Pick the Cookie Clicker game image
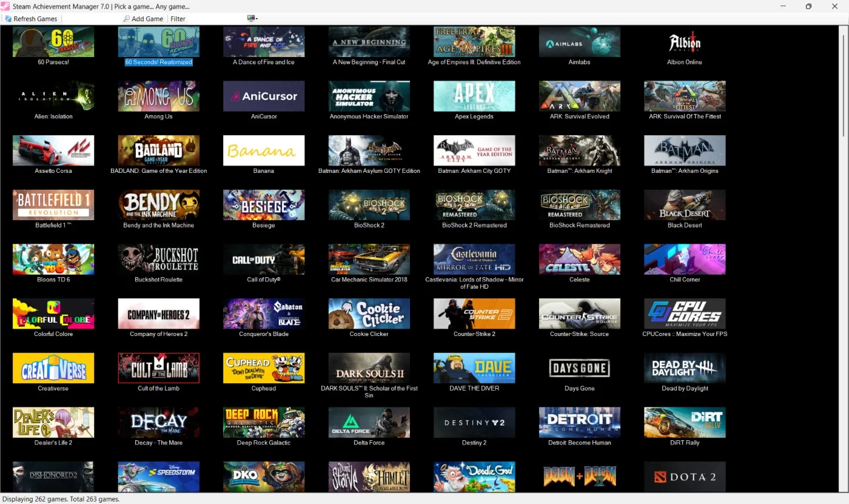This screenshot has height=504, width=849. (369, 314)
